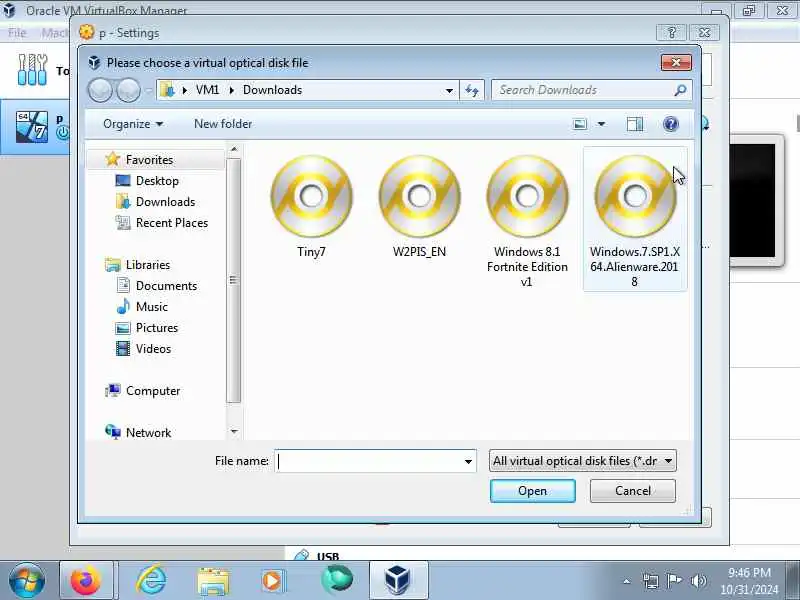
Task: Open the Music library
Action: click(152, 307)
